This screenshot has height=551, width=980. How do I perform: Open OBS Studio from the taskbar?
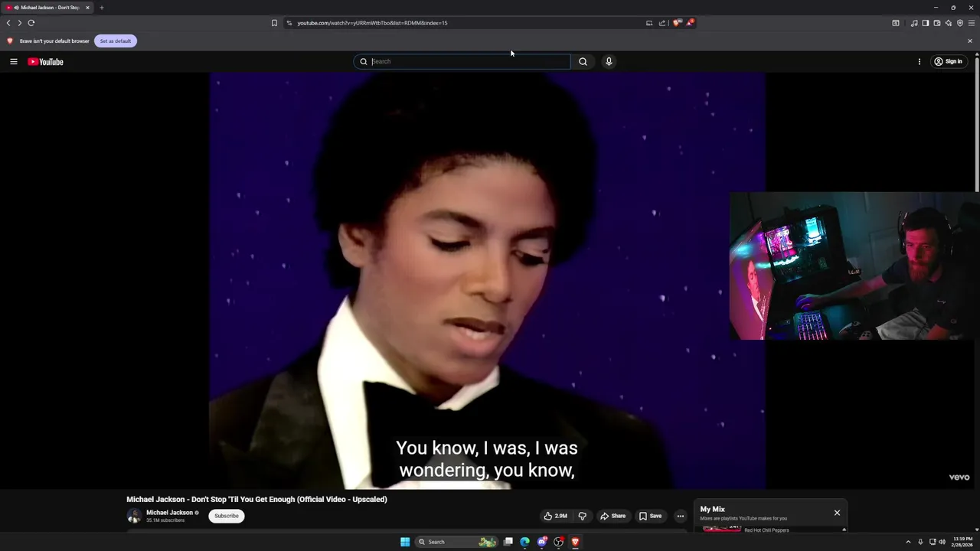[x=559, y=542]
